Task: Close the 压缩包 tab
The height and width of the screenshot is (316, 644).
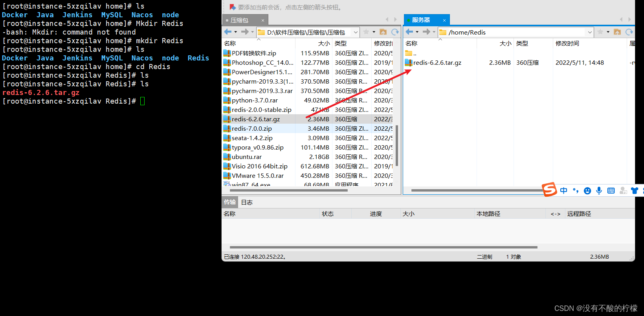Action: click(x=263, y=20)
